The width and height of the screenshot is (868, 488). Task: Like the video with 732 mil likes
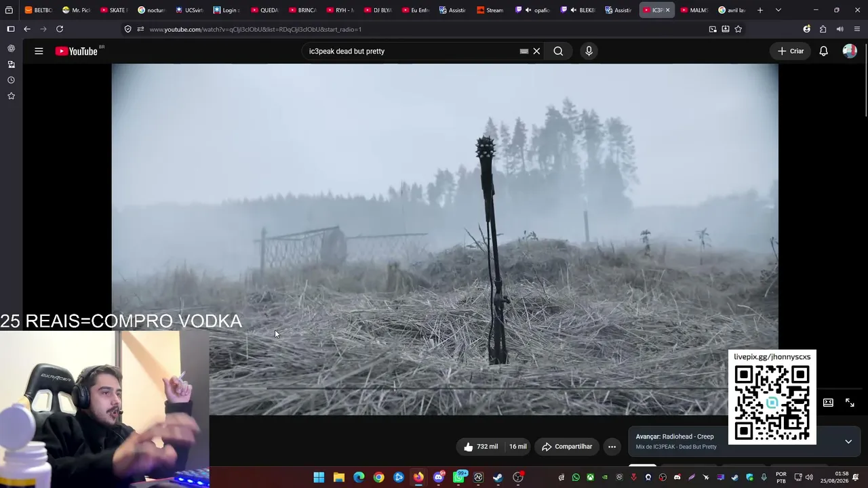pyautogui.click(x=480, y=447)
